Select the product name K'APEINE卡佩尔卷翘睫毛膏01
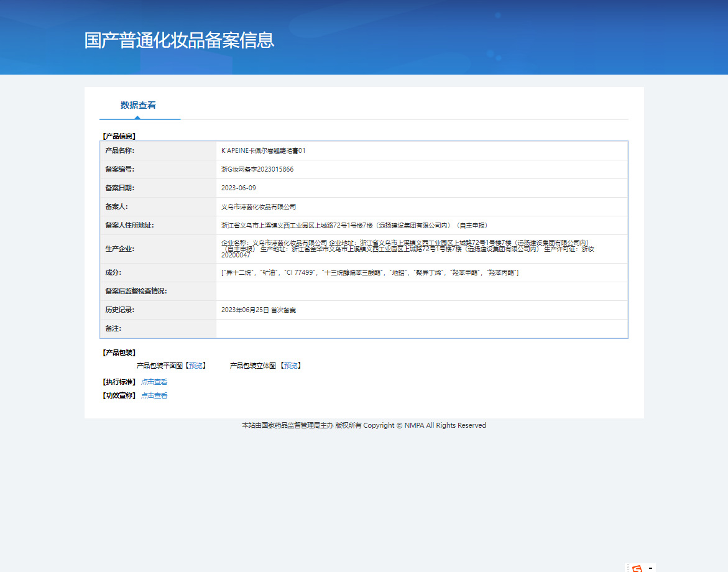This screenshot has height=572, width=728. (263, 151)
